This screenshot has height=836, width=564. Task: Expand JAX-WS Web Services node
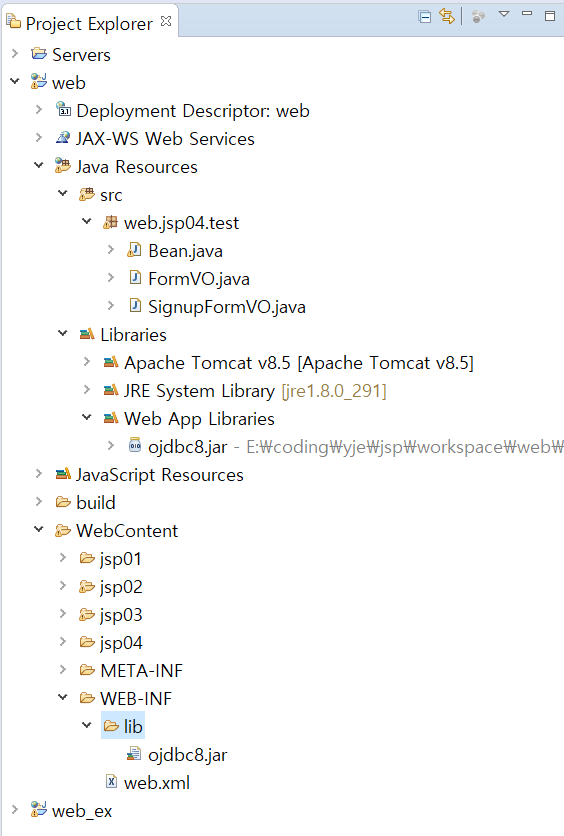[x=39, y=138]
